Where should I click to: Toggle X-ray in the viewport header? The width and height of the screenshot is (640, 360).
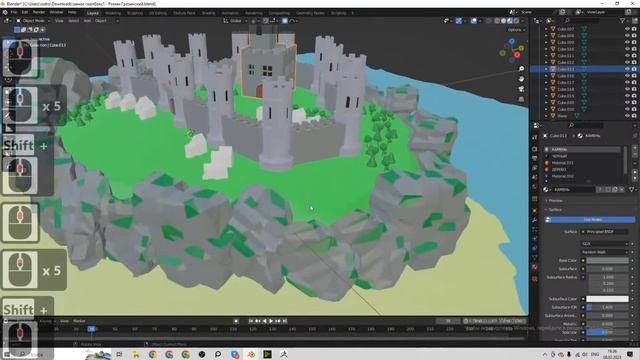click(489, 21)
